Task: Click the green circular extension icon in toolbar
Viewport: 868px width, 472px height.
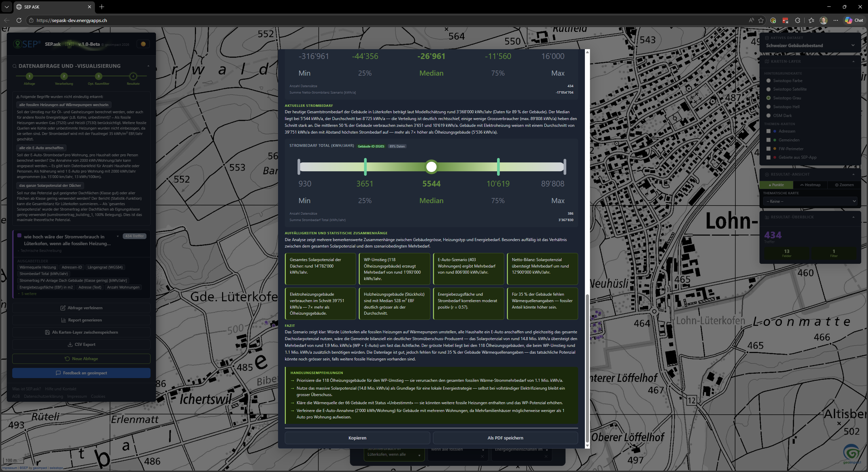Action: (773, 20)
